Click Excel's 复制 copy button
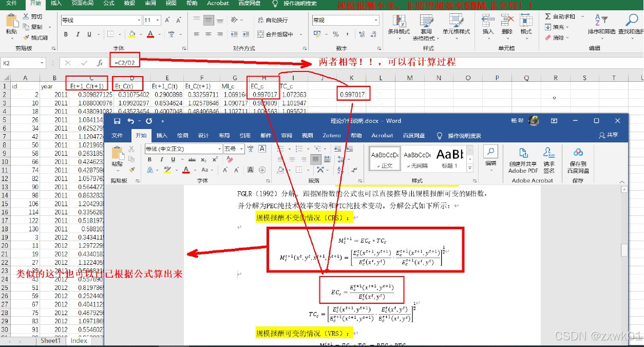 click(33, 27)
